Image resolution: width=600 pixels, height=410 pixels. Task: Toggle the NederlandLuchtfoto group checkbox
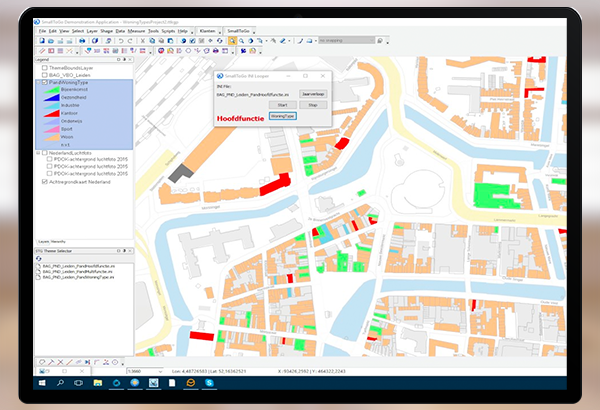coord(44,153)
